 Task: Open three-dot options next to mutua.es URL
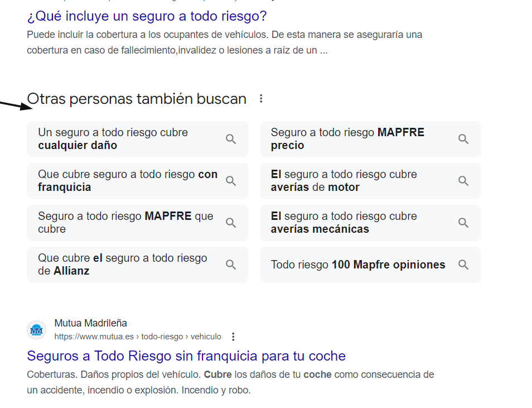pyautogui.click(x=233, y=337)
